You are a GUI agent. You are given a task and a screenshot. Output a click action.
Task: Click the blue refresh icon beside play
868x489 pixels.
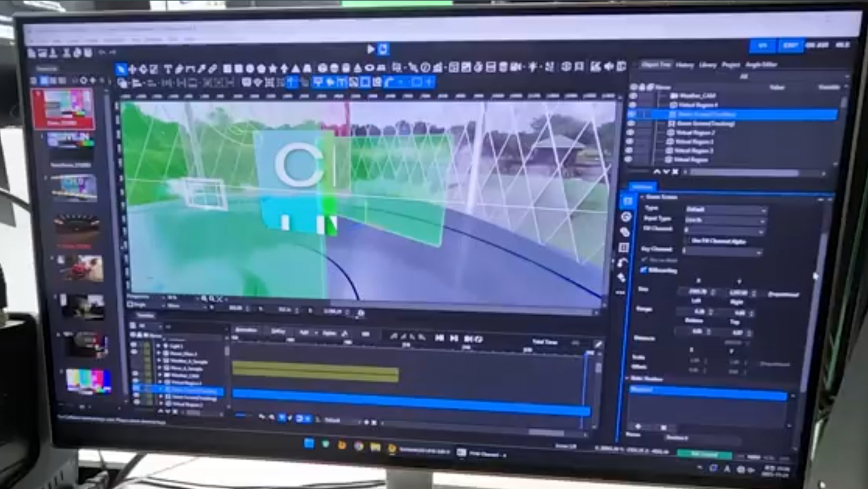coord(383,49)
